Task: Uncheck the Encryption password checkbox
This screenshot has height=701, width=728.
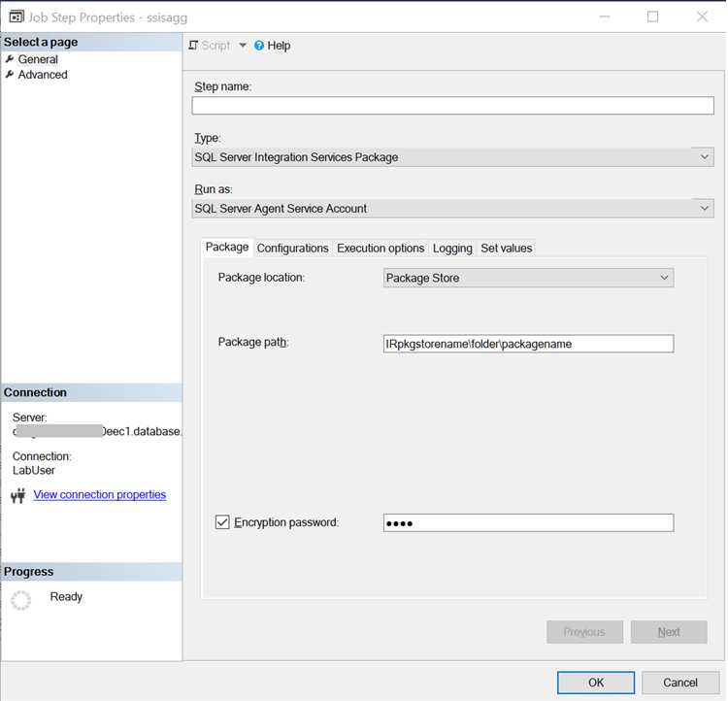Action: pyautogui.click(x=222, y=522)
